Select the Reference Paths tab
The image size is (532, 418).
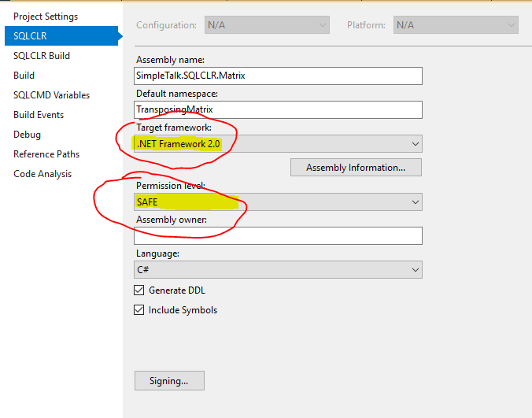click(x=46, y=154)
